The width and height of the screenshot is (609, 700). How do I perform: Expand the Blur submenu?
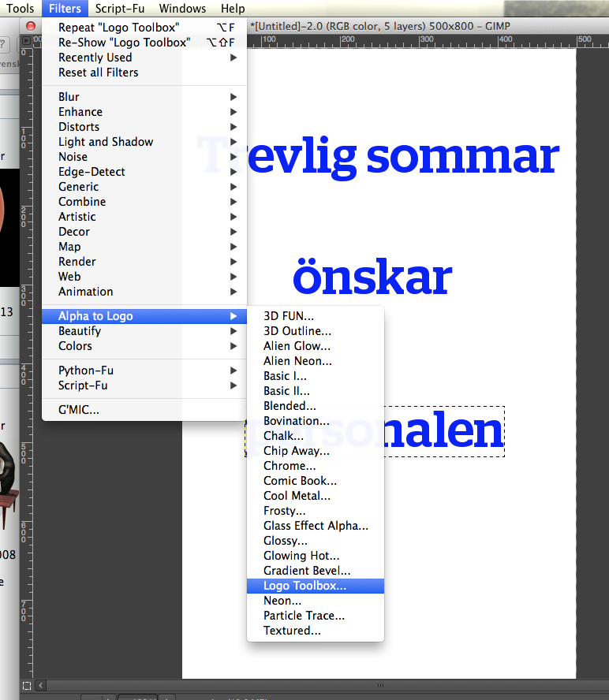pyautogui.click(x=144, y=97)
